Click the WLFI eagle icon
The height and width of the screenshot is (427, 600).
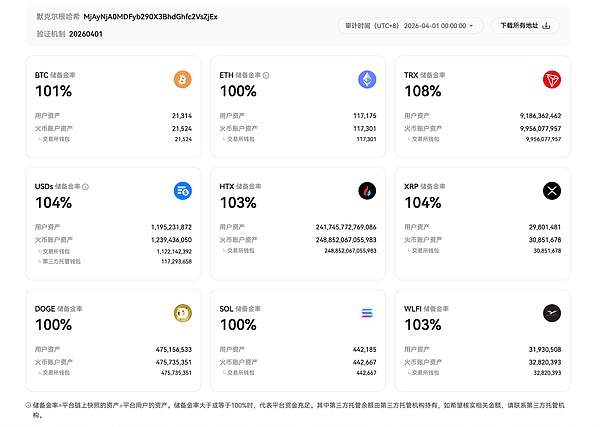(x=552, y=313)
